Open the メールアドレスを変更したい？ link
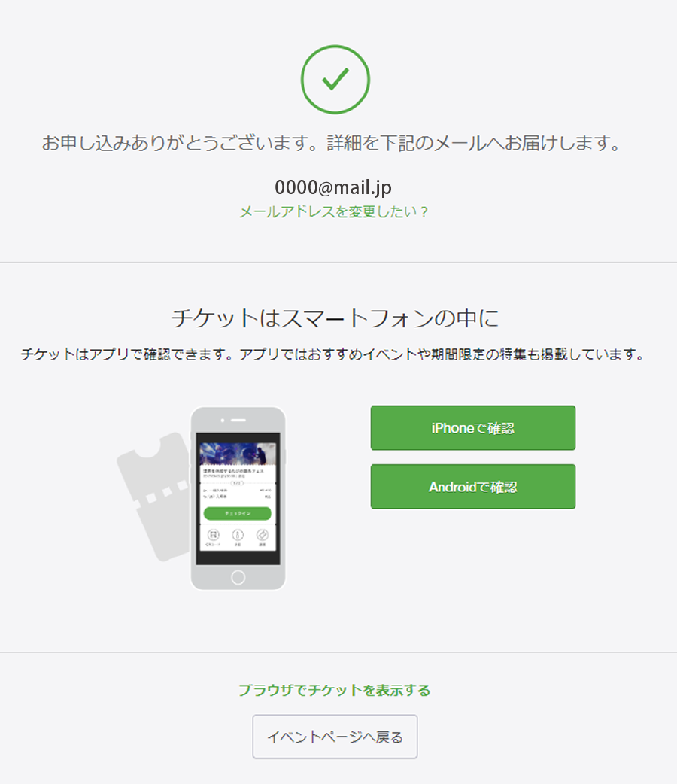 (x=334, y=212)
